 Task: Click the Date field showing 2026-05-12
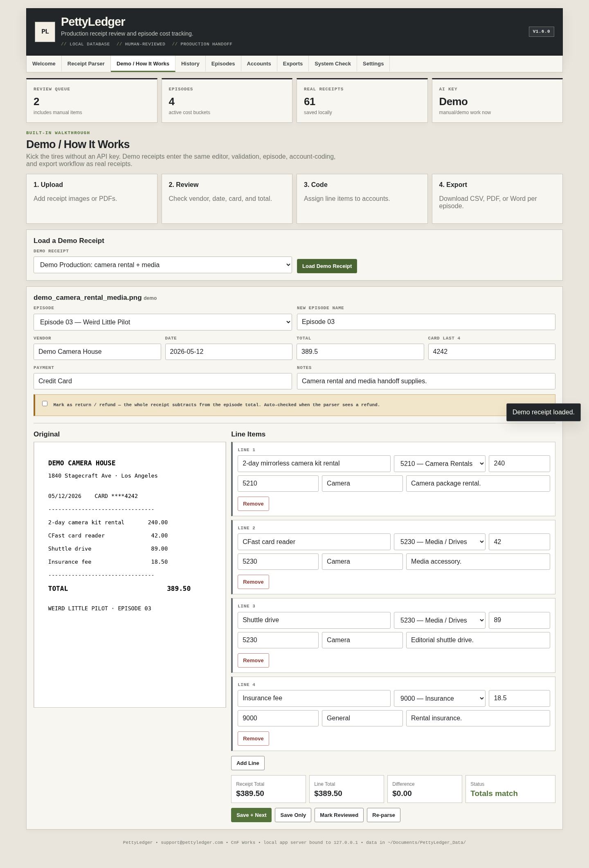click(x=229, y=352)
